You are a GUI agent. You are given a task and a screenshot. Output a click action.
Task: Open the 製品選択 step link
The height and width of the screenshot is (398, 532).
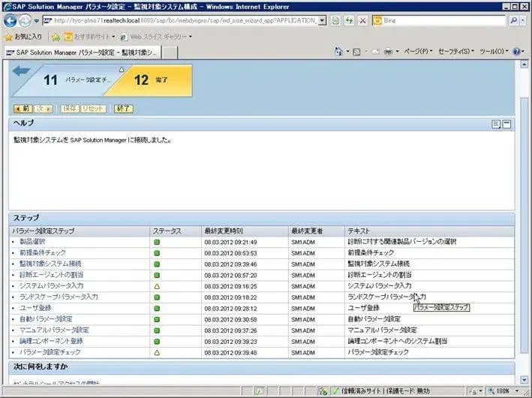pyautogui.click(x=32, y=242)
